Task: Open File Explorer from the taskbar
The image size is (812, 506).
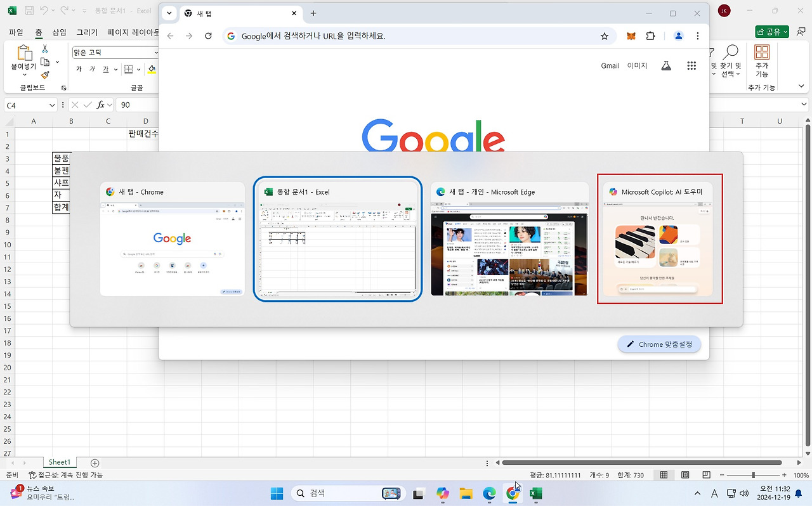Action: tap(466, 493)
